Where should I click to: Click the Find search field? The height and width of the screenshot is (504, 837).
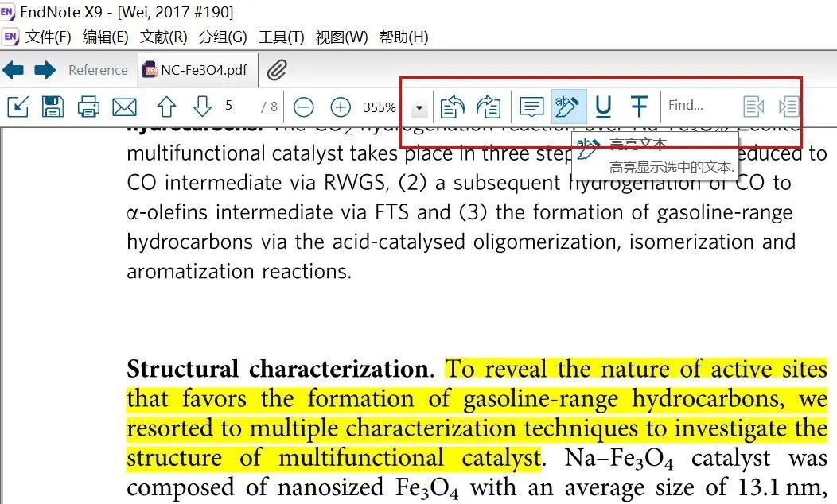[x=699, y=106]
